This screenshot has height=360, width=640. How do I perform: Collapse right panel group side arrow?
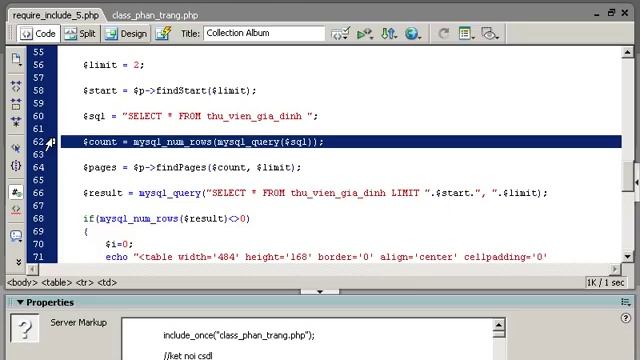coord(637,182)
